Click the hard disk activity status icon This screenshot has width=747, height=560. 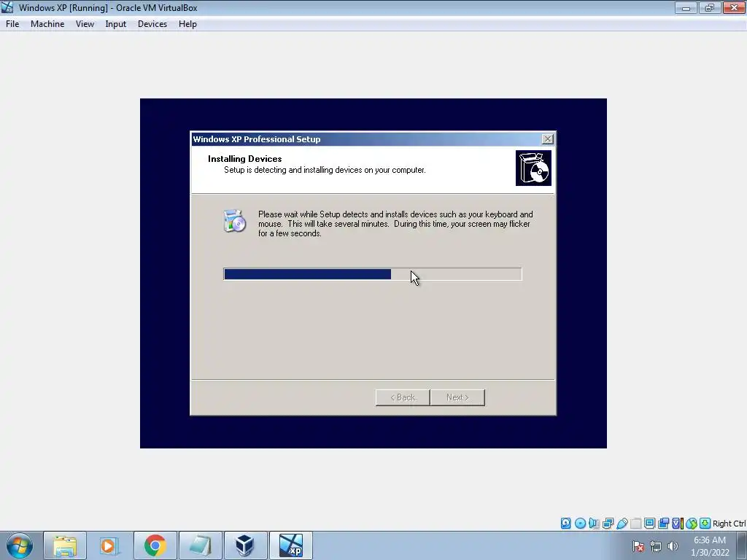point(565,524)
